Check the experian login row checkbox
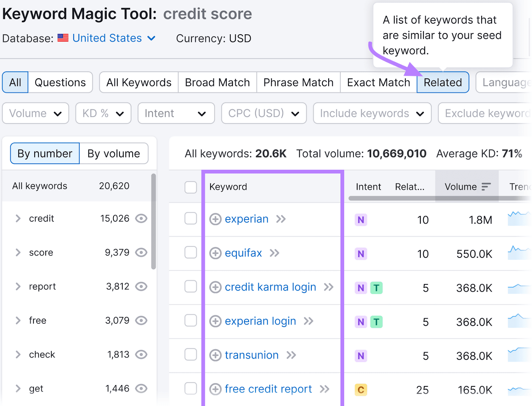532x406 pixels. click(191, 321)
